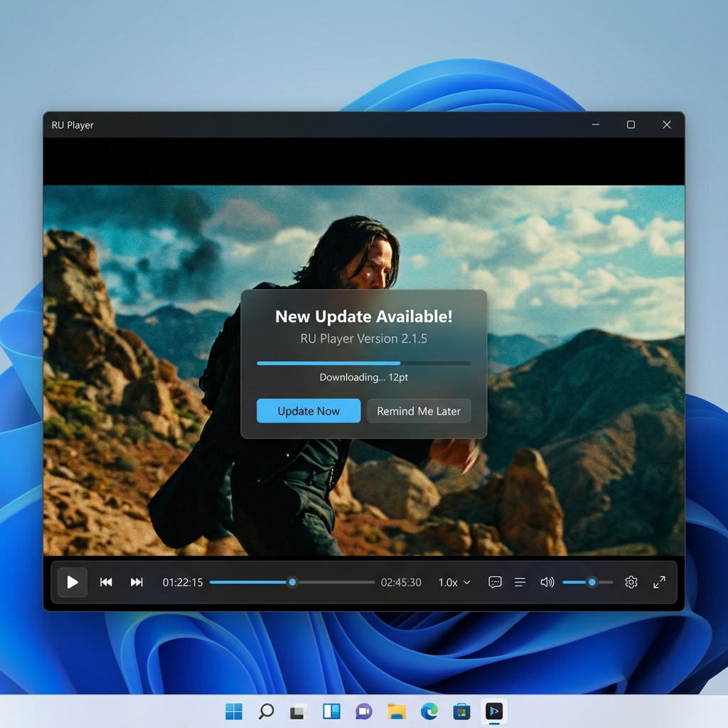Open the Windows Start menu
This screenshot has width=728, height=728.
pyautogui.click(x=233, y=711)
